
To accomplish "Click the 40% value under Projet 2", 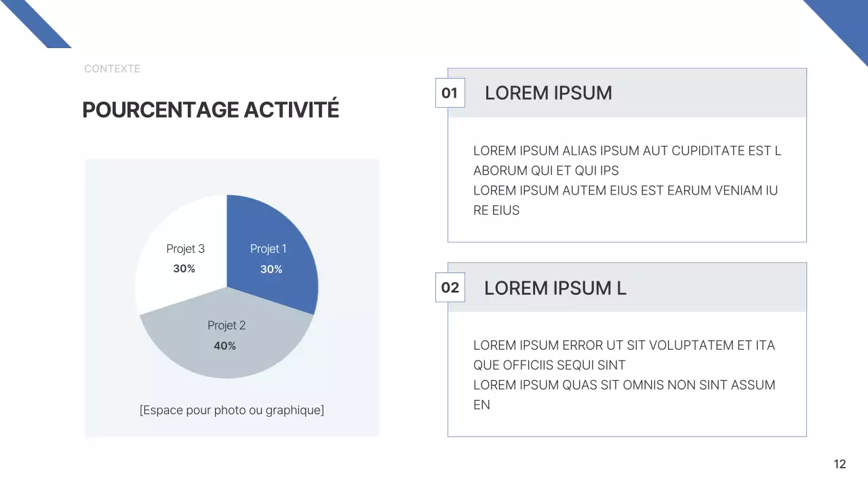I will pyautogui.click(x=225, y=346).
